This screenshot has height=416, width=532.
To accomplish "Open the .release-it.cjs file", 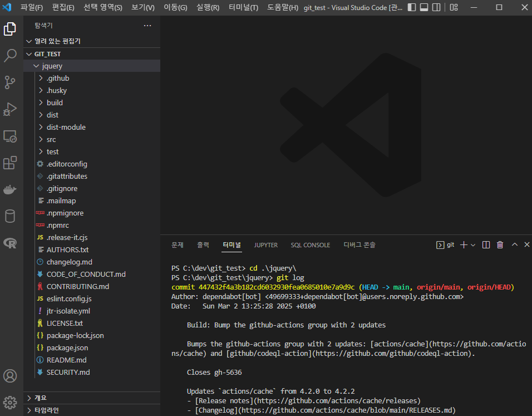I will 92,237.
